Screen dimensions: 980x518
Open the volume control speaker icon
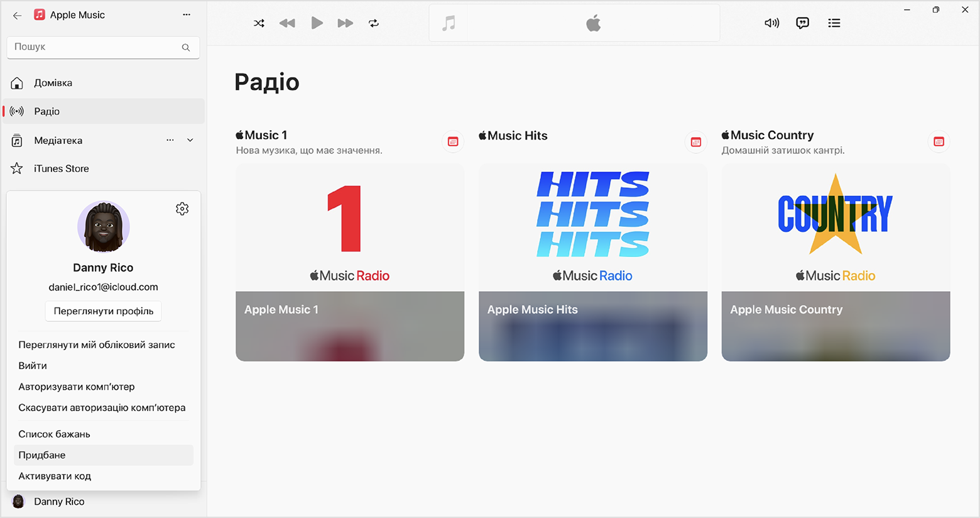pos(771,23)
